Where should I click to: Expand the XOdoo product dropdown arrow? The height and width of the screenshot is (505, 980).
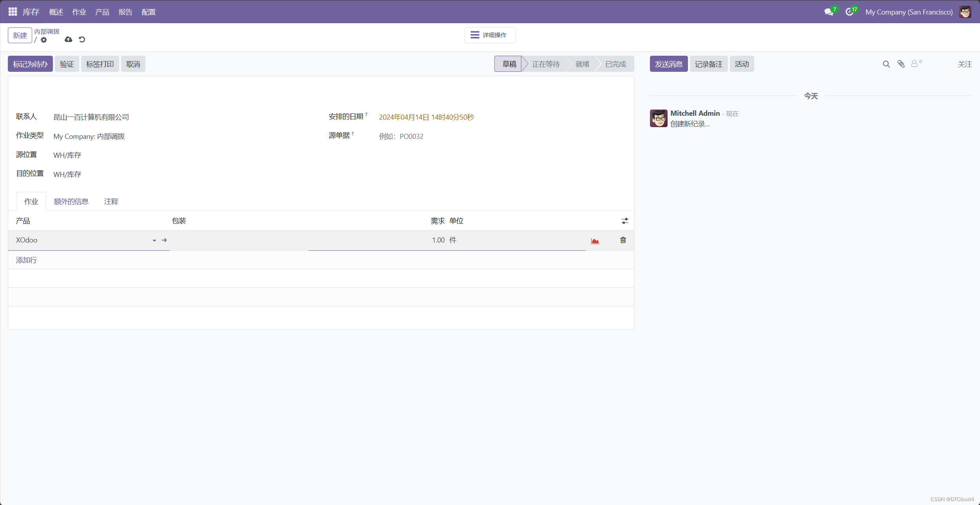(154, 241)
